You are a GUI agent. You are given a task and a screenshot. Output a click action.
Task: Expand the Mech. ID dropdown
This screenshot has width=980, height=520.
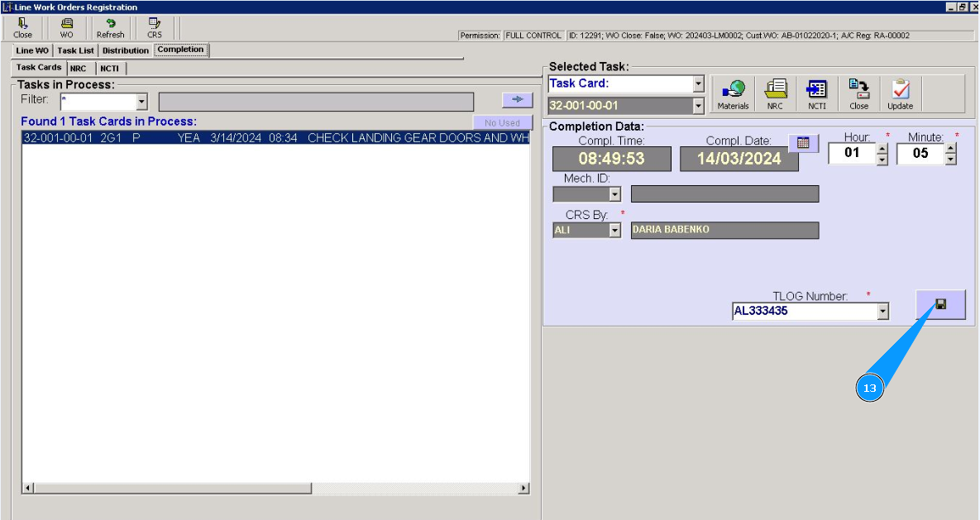click(x=615, y=194)
